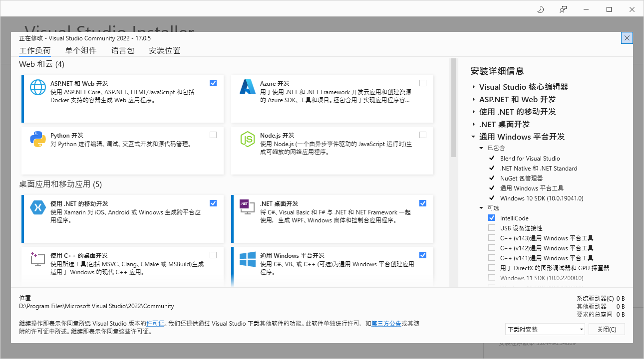The height and width of the screenshot is (359, 644).
Task: Select Blend for Visual Studio included item
Action: click(x=530, y=158)
